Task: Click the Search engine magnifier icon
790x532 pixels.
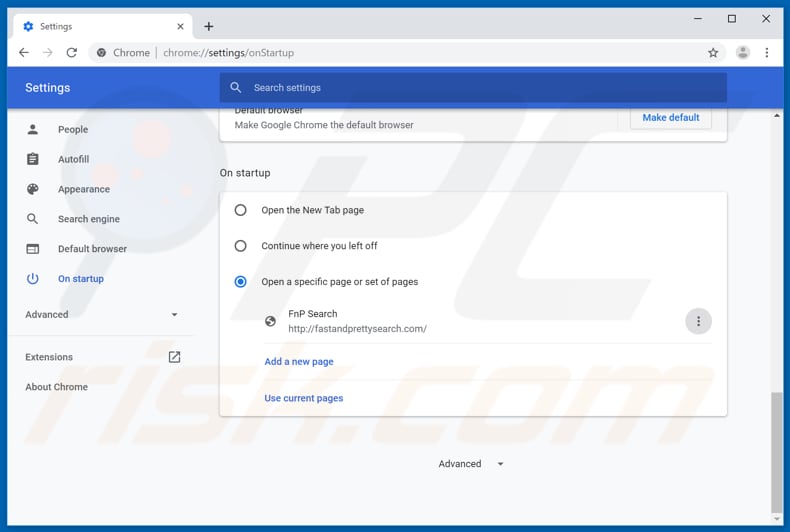Action: click(33, 219)
